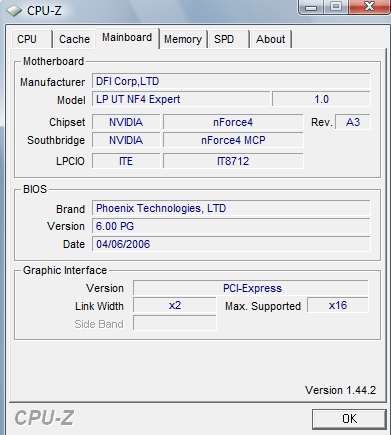Screen dimensions: 391x435
Task: Maximize the CPU-Z window
Action: point(336,7)
